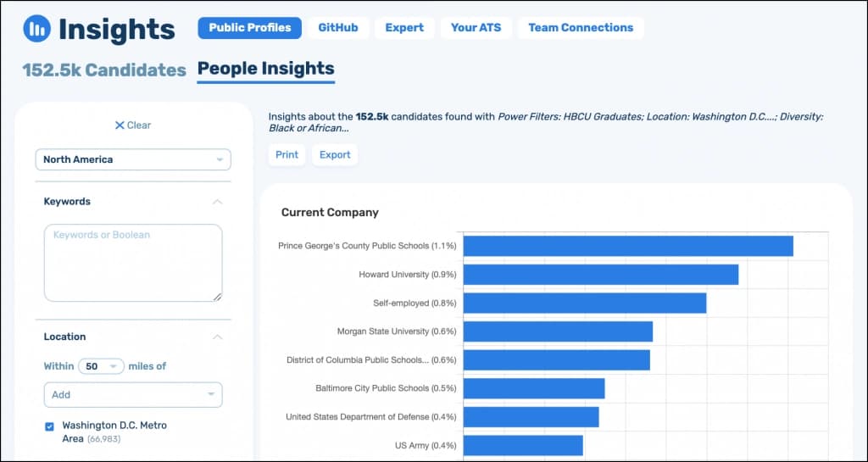Click into the Keywords or Boolean field
The height and width of the screenshot is (462, 868).
(132, 262)
